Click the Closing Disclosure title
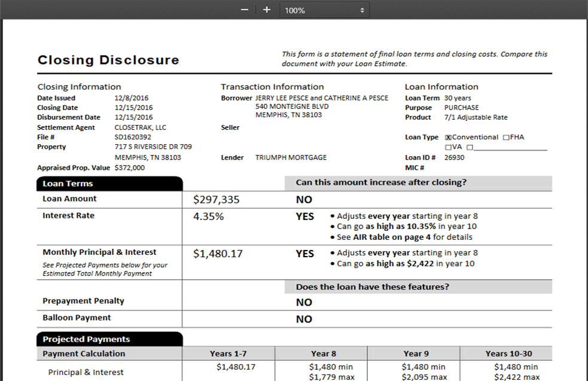The image size is (588, 381). coord(108,60)
